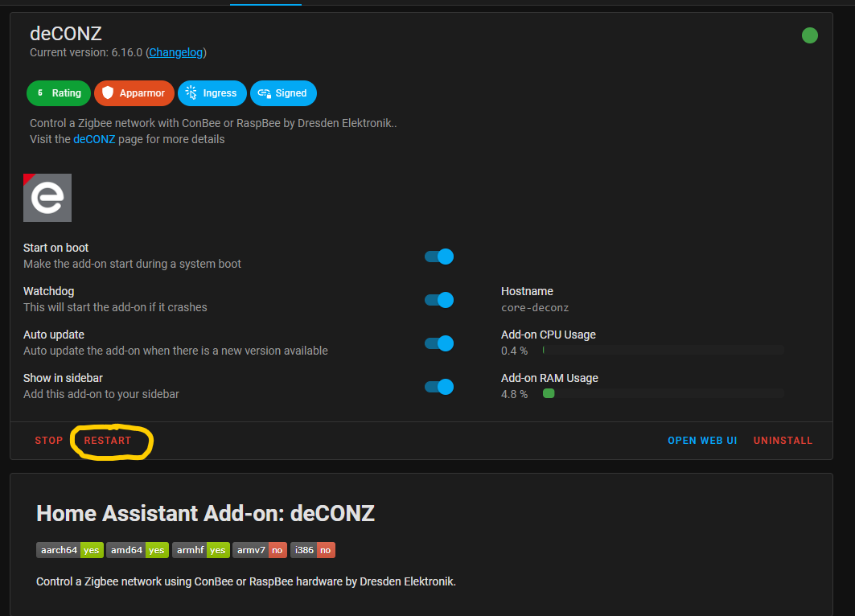Click 'Add this add-on to your sidebar' text
The image size is (855, 616).
tap(101, 394)
